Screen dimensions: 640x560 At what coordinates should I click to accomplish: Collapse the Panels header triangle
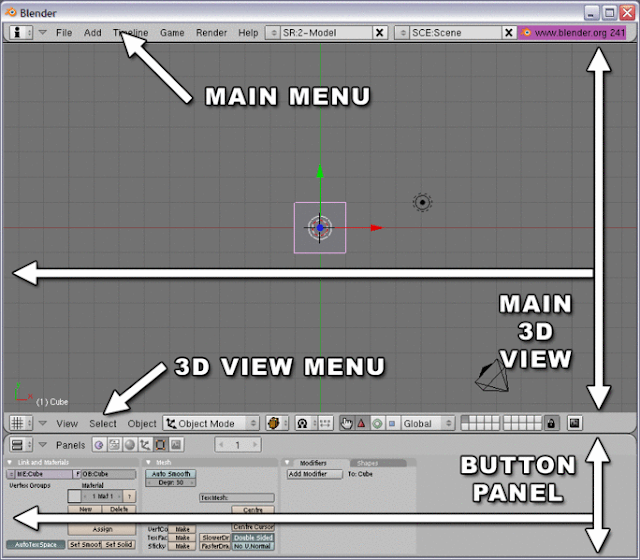[x=42, y=444]
